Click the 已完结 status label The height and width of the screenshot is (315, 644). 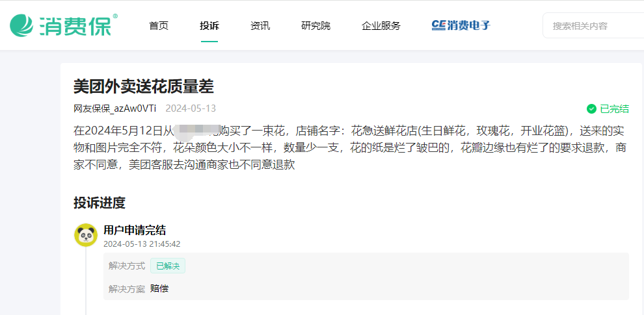point(615,108)
